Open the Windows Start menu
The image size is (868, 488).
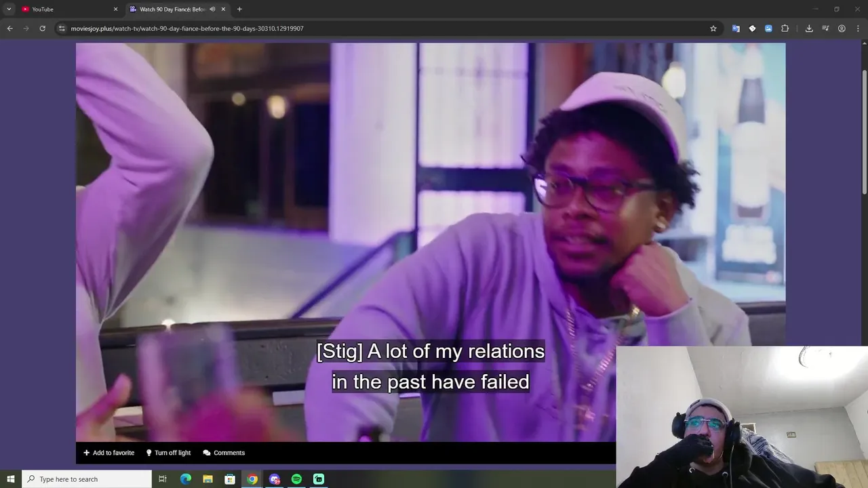tap(10, 479)
